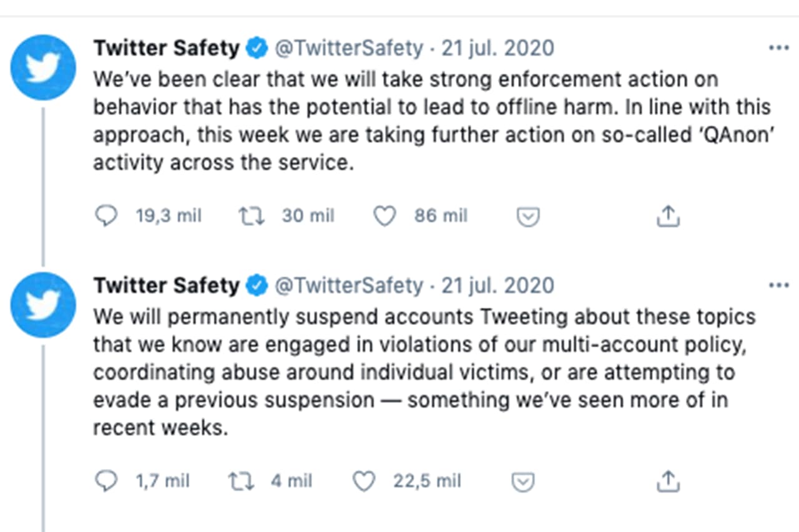Screen dimensions: 799x532
Task: Open the pocket save icon on first tweet
Action: [x=528, y=216]
